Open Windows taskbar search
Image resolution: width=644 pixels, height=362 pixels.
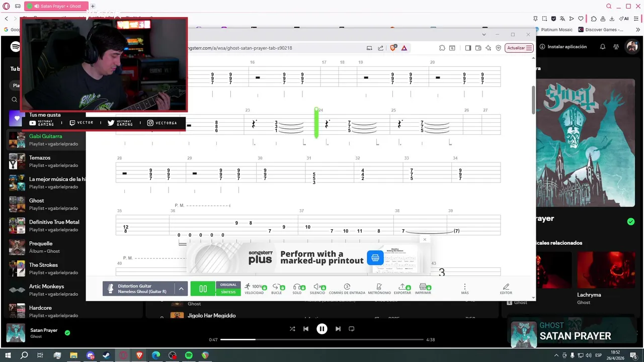click(x=24, y=355)
